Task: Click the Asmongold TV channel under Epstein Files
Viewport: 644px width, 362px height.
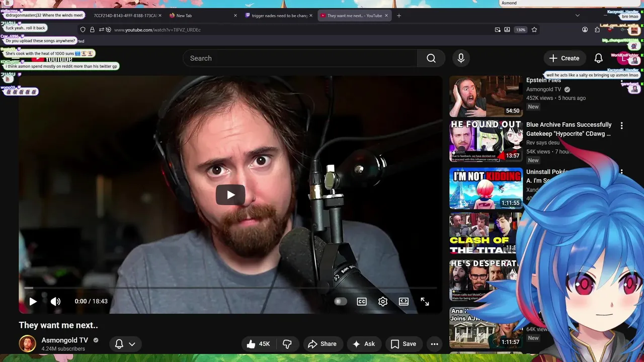Action: coord(543,89)
